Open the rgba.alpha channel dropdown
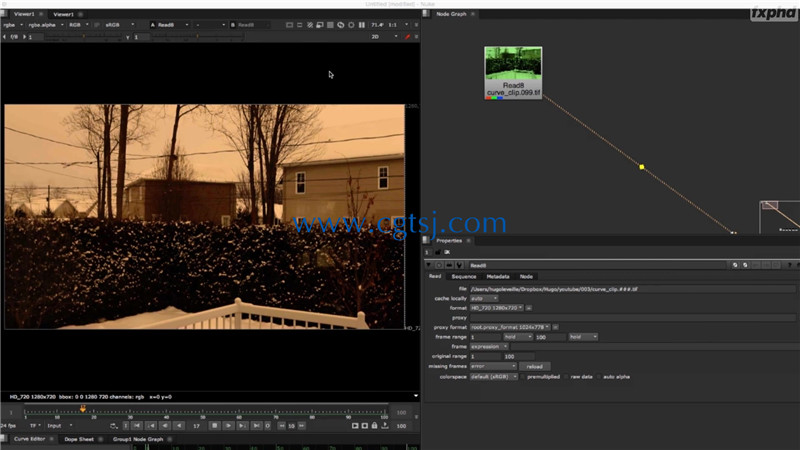This screenshot has width=800, height=450. (x=46, y=24)
